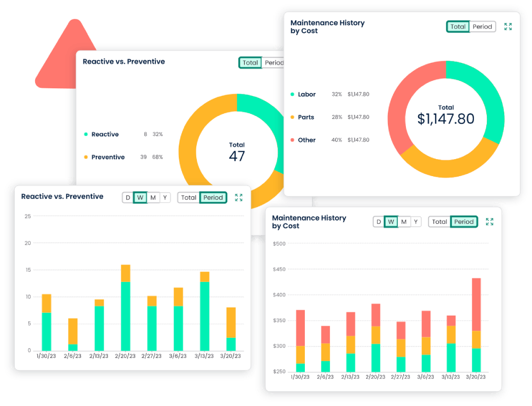Screen dimensions: 532x406
Task: Click the D time range button on Maintenance History
Action: pyautogui.click(x=379, y=222)
